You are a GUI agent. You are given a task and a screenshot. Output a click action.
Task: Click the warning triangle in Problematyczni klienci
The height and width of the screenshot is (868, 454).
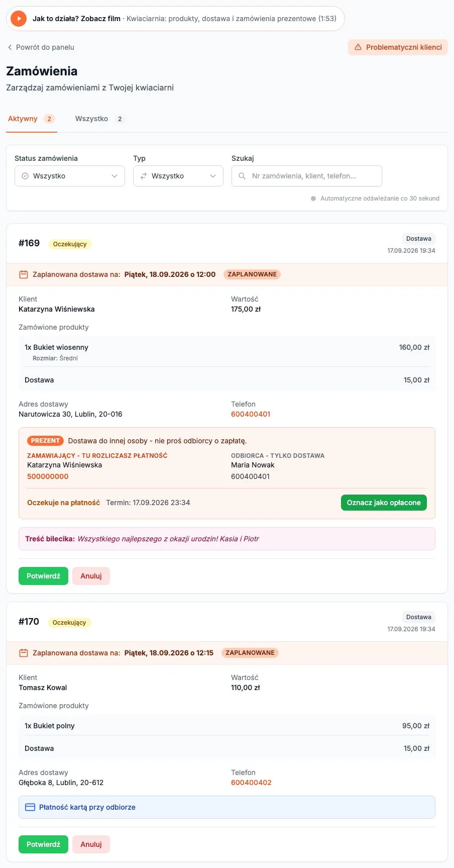coord(358,47)
